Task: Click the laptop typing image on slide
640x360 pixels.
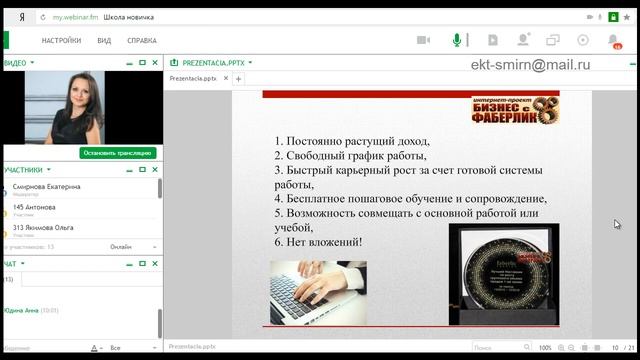Action: click(318, 293)
